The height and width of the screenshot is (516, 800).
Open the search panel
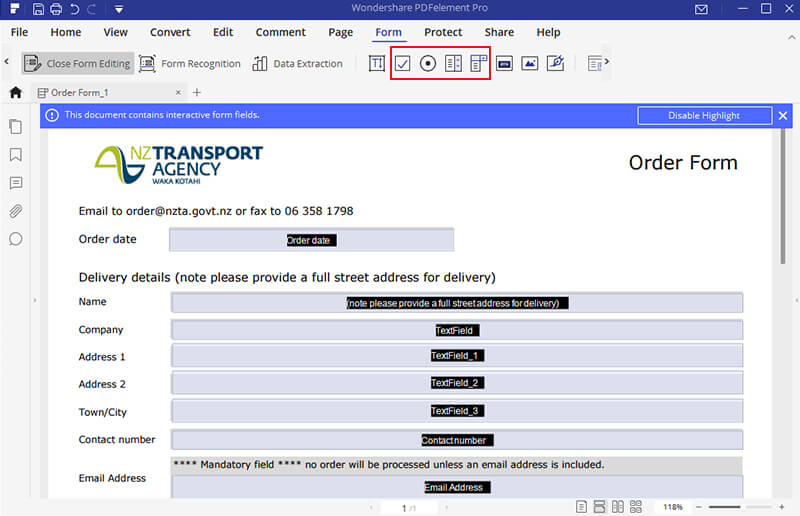pos(16,239)
